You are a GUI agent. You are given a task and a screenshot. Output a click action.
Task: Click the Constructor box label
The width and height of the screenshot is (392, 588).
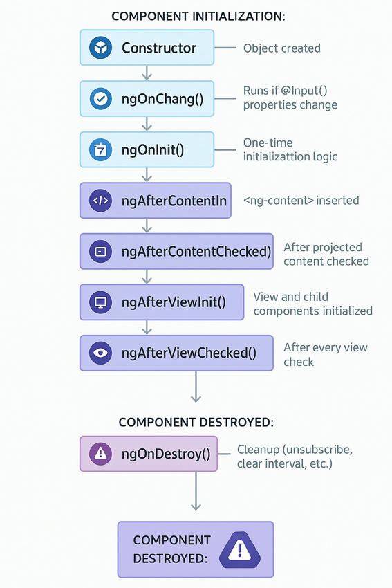tap(159, 48)
